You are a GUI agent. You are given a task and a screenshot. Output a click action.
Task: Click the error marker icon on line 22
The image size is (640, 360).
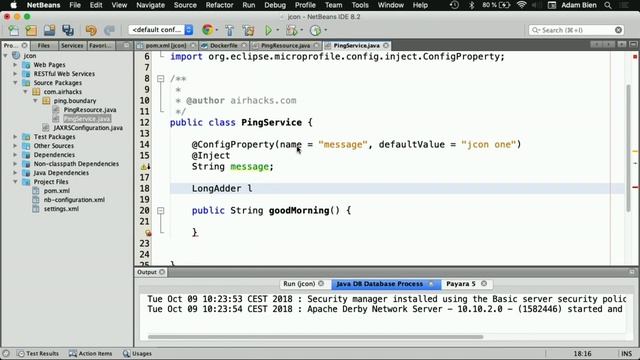(x=147, y=233)
